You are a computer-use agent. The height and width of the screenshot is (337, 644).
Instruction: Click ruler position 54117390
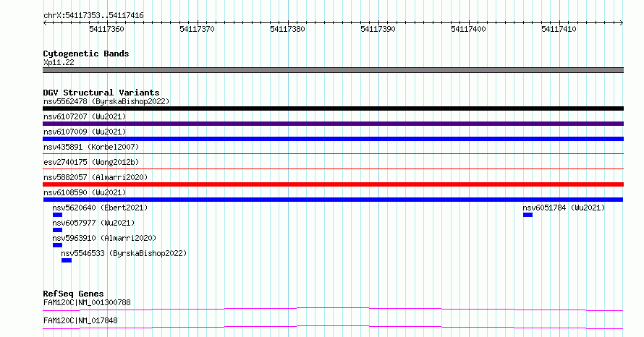378,29
